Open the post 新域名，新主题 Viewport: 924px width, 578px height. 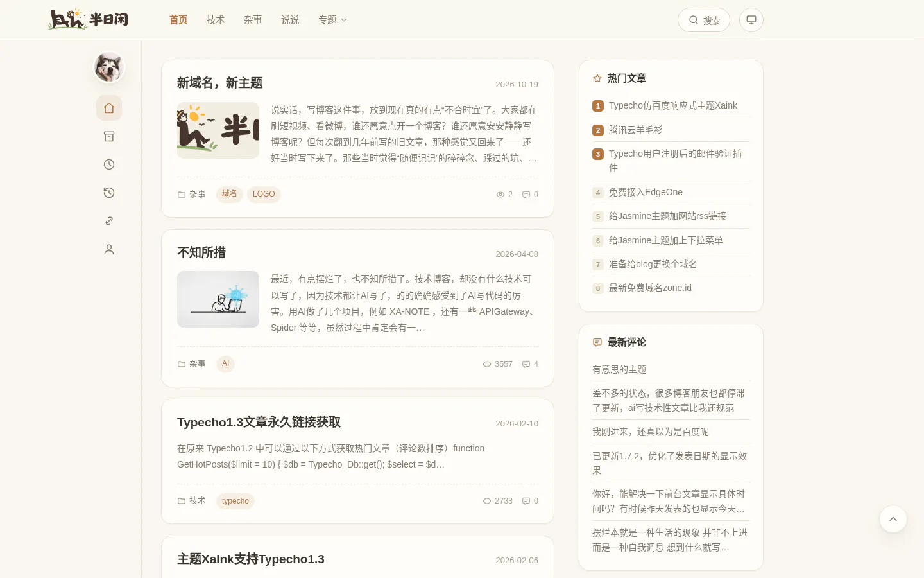(x=219, y=83)
